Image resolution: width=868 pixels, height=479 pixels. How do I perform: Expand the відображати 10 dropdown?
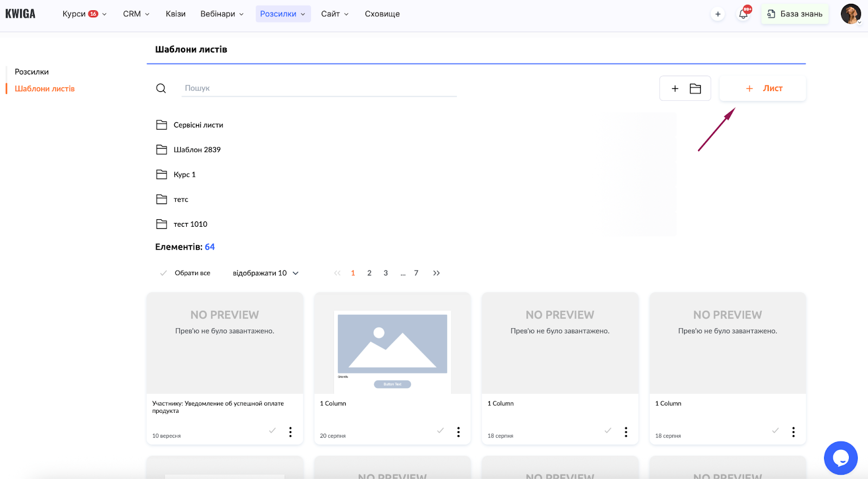click(x=265, y=273)
